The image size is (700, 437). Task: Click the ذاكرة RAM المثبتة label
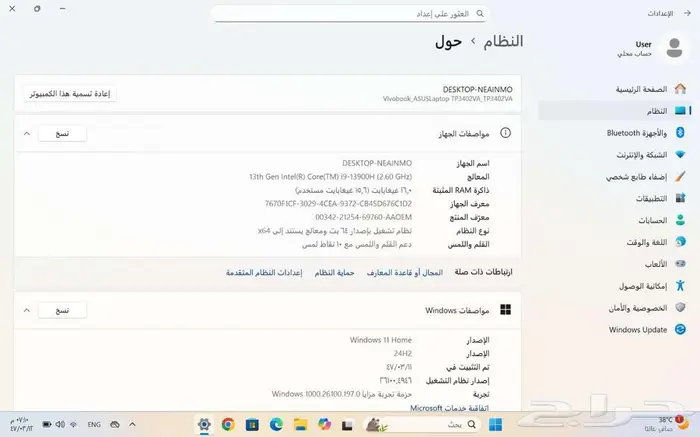click(x=461, y=190)
